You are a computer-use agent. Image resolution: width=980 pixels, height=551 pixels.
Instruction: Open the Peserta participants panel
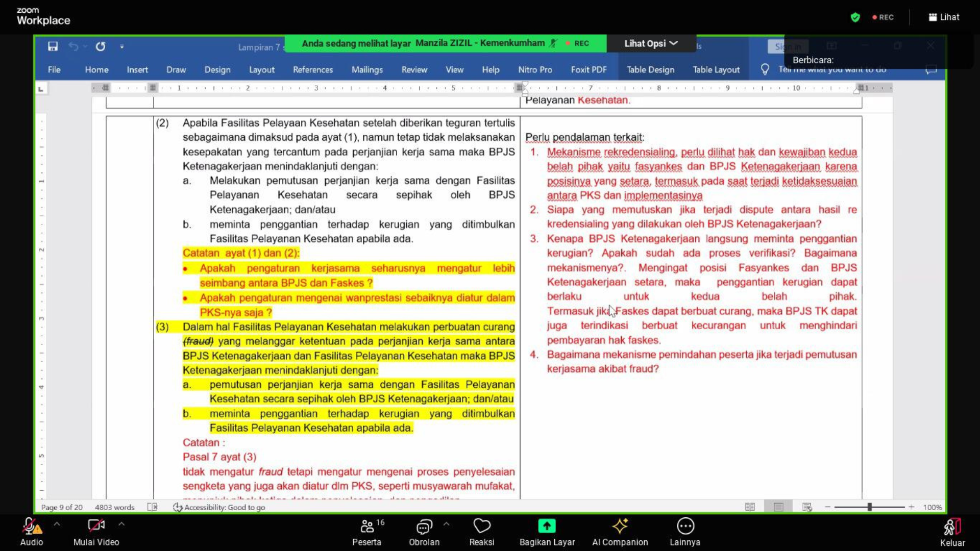pos(367,532)
